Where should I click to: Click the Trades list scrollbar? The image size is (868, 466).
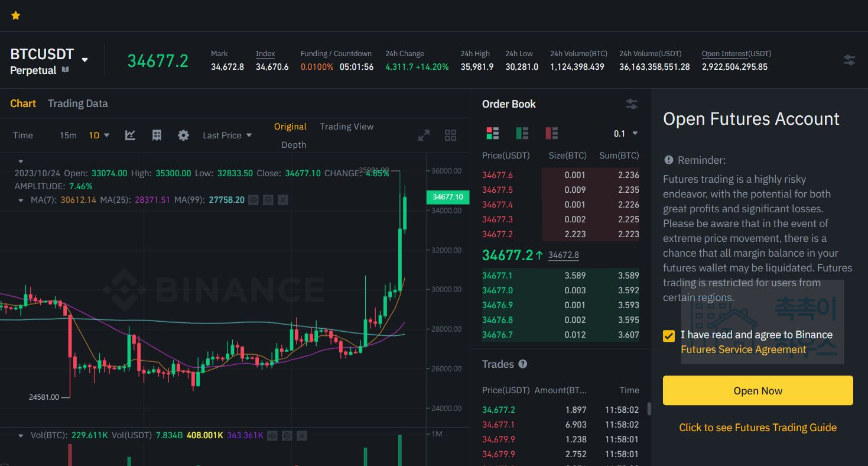tap(649, 409)
